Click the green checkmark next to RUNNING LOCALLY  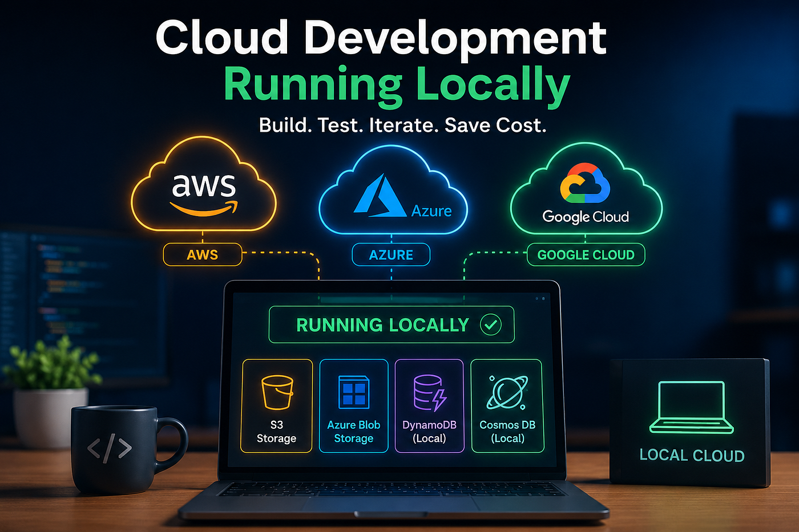tap(490, 325)
